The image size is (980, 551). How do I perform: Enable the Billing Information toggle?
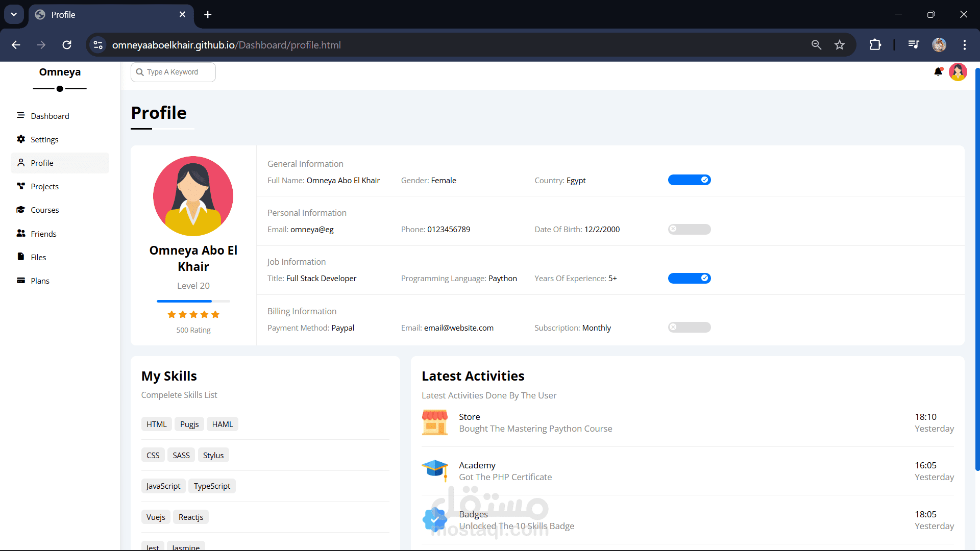689,328
